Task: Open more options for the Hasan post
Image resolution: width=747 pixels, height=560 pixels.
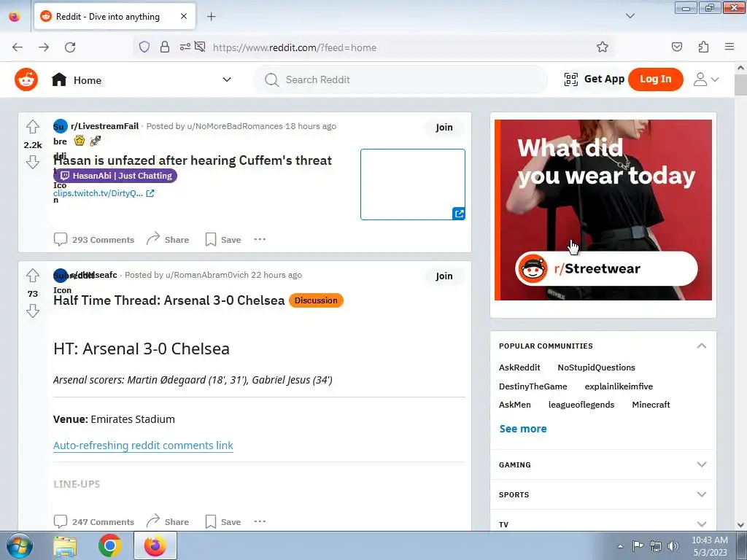Action: point(260,239)
